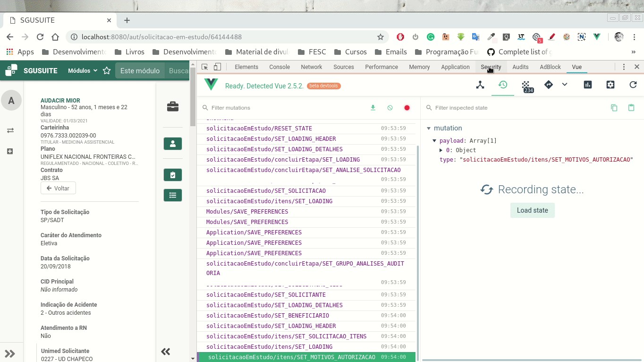644x362 pixels.
Task: Toggle the device toolbar icon
Action: pos(217,67)
